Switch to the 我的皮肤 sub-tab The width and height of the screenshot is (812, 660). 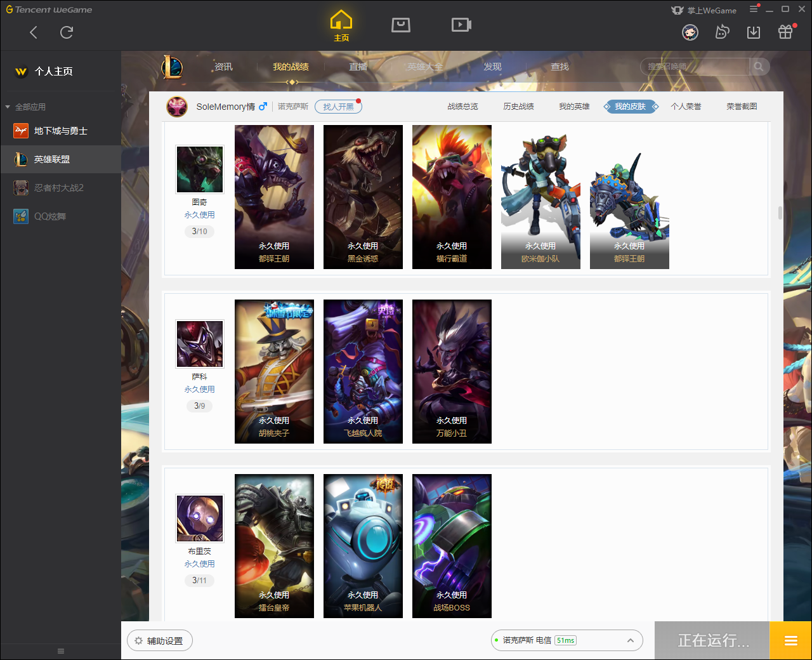tap(630, 107)
